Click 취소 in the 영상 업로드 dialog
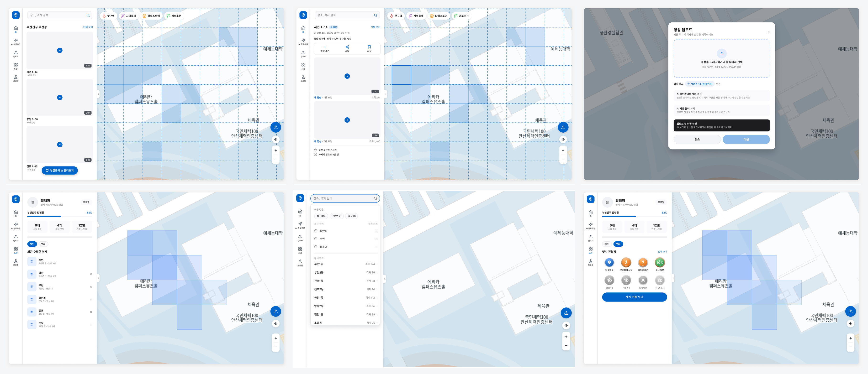The height and width of the screenshot is (374, 868). click(697, 139)
